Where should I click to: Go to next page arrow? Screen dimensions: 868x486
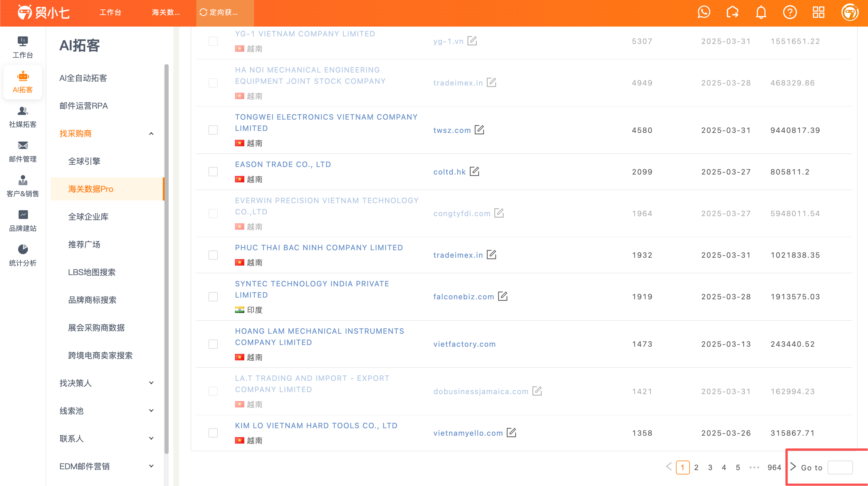793,467
